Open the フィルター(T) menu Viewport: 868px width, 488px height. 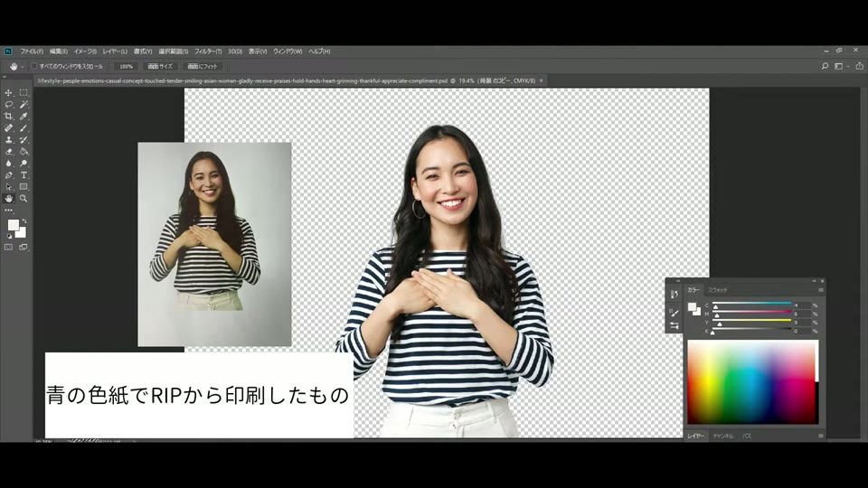click(208, 51)
